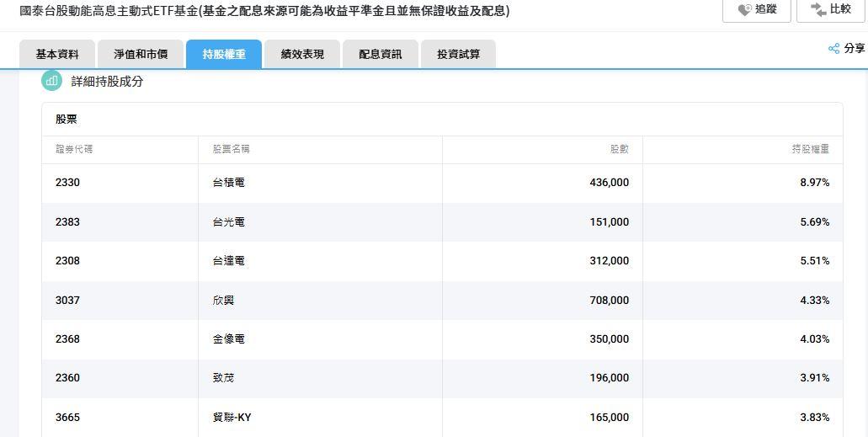Click share count 708,000
The image size is (868, 437).
coord(610,301)
